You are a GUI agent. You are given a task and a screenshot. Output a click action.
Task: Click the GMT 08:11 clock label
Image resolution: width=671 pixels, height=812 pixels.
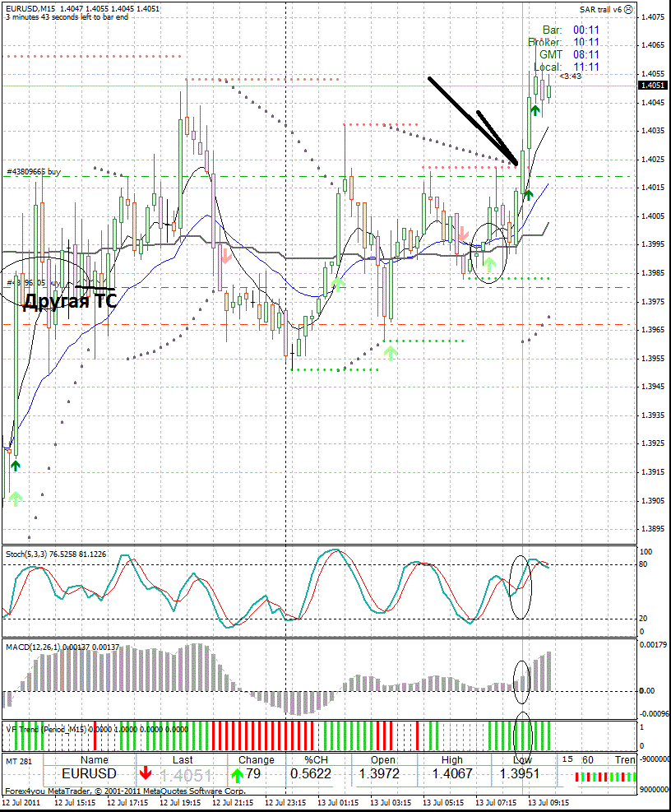pyautogui.click(x=569, y=54)
